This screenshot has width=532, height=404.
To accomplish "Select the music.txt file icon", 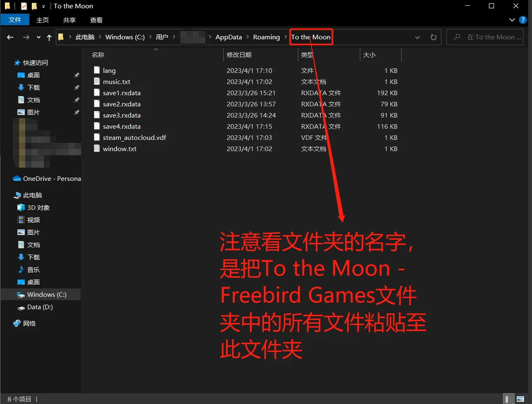I will [x=97, y=82].
